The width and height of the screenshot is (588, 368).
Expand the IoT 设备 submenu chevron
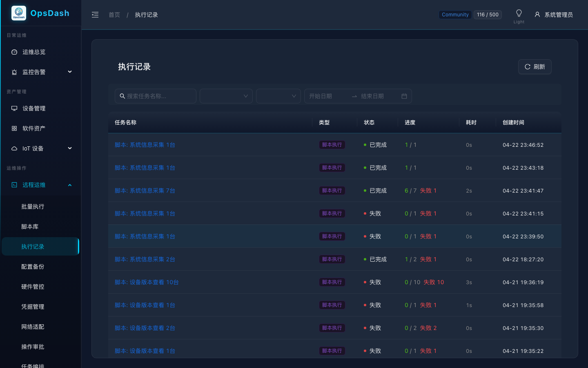pyautogui.click(x=70, y=148)
